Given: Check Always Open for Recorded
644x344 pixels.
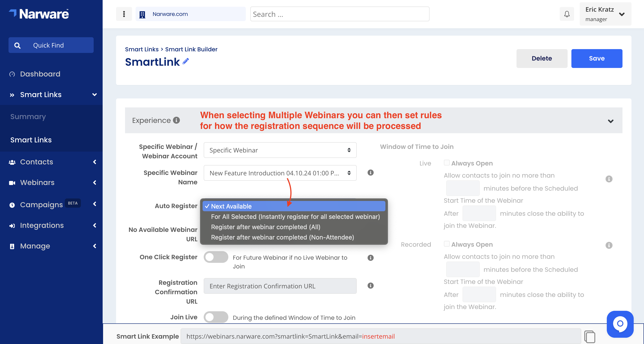Looking at the screenshot, I should click(447, 244).
